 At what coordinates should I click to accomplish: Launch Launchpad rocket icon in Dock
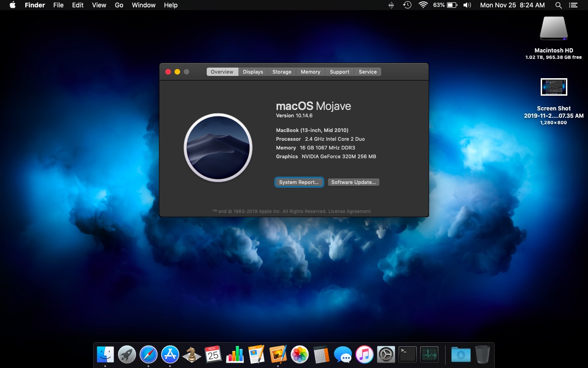(127, 355)
